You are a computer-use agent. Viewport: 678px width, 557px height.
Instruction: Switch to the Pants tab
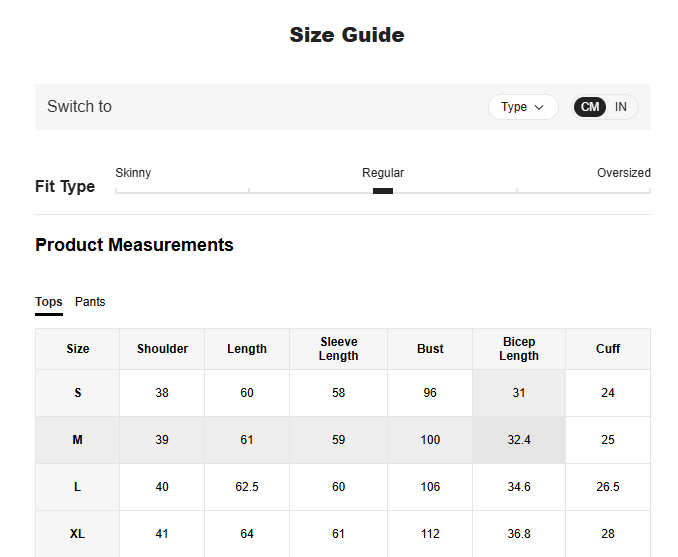click(90, 302)
